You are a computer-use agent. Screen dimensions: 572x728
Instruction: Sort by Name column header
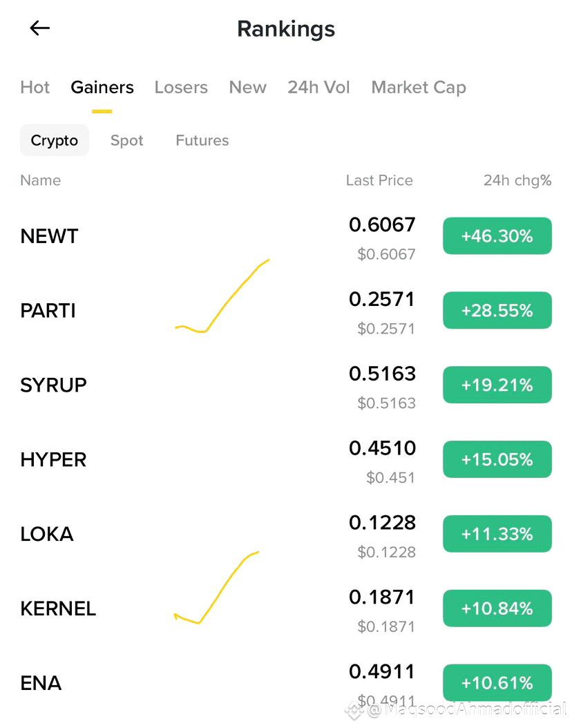[40, 180]
